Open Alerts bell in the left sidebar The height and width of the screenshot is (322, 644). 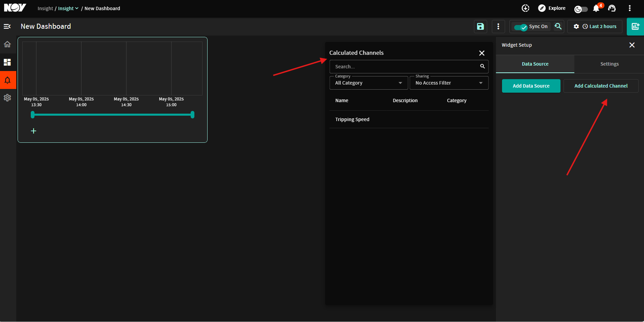pos(7,80)
